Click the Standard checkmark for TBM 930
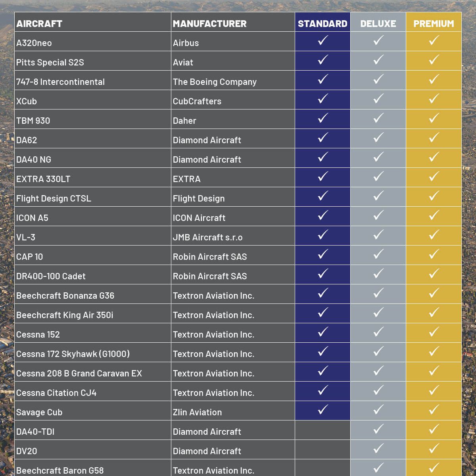 point(323,118)
